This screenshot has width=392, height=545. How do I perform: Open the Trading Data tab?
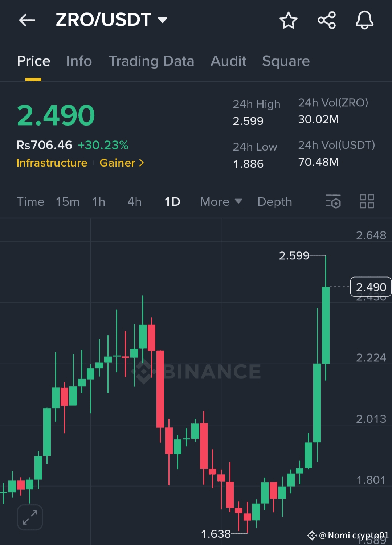[x=151, y=61]
